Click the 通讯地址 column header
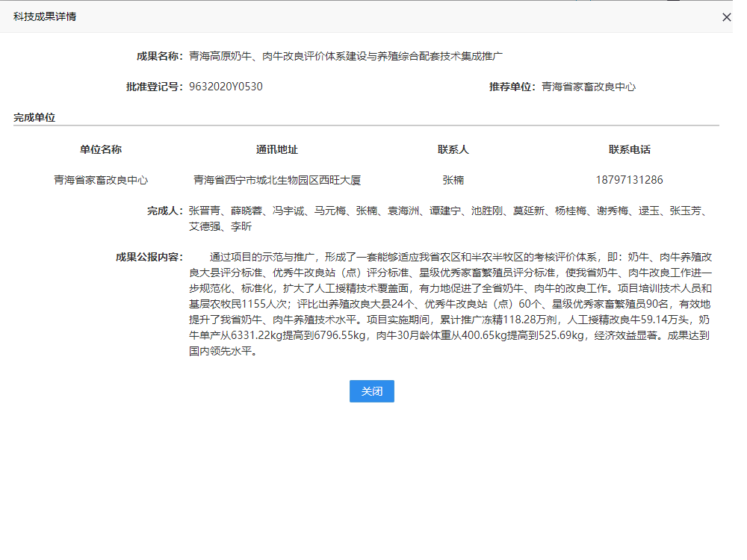 coord(277,149)
